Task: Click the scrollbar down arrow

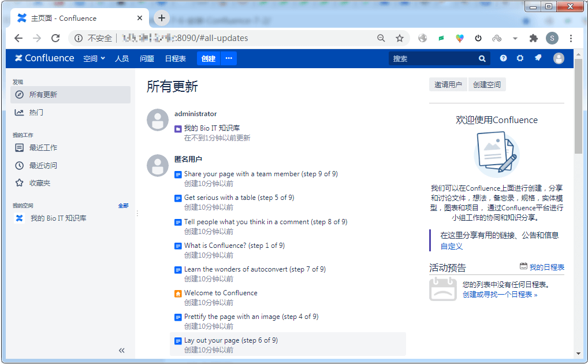Action: tap(578, 354)
